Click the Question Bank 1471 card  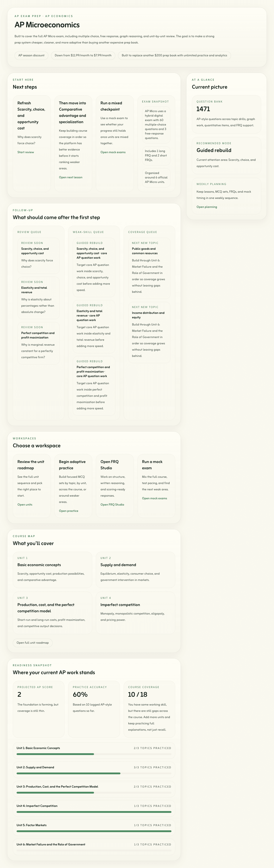pos(226,114)
